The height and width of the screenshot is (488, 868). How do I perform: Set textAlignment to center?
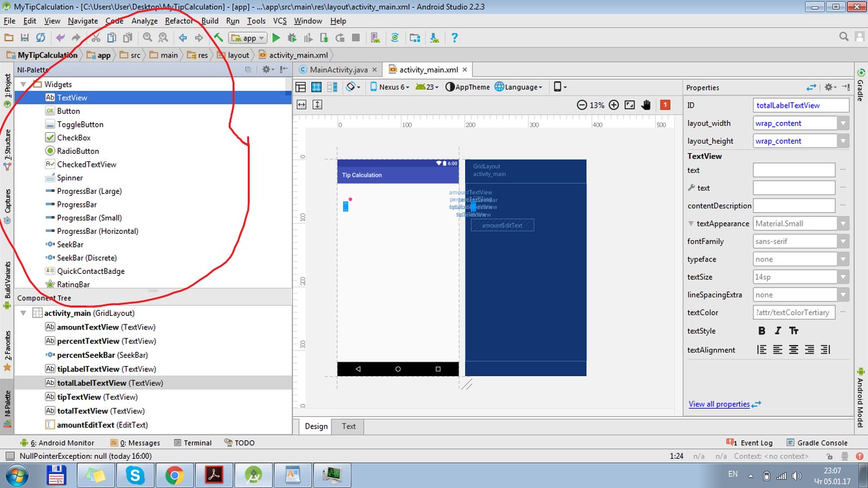793,350
